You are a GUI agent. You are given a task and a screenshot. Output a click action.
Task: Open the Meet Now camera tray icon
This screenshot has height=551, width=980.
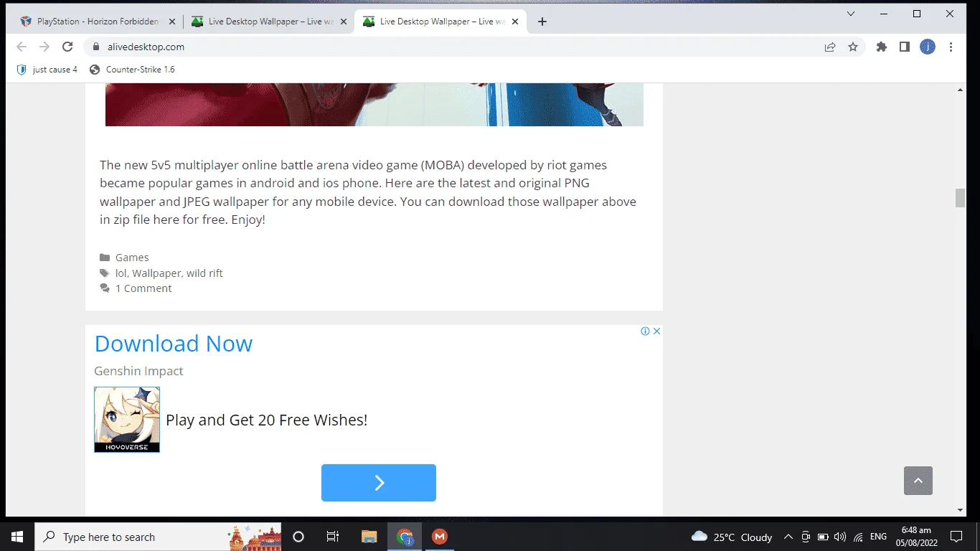pyautogui.click(x=806, y=537)
